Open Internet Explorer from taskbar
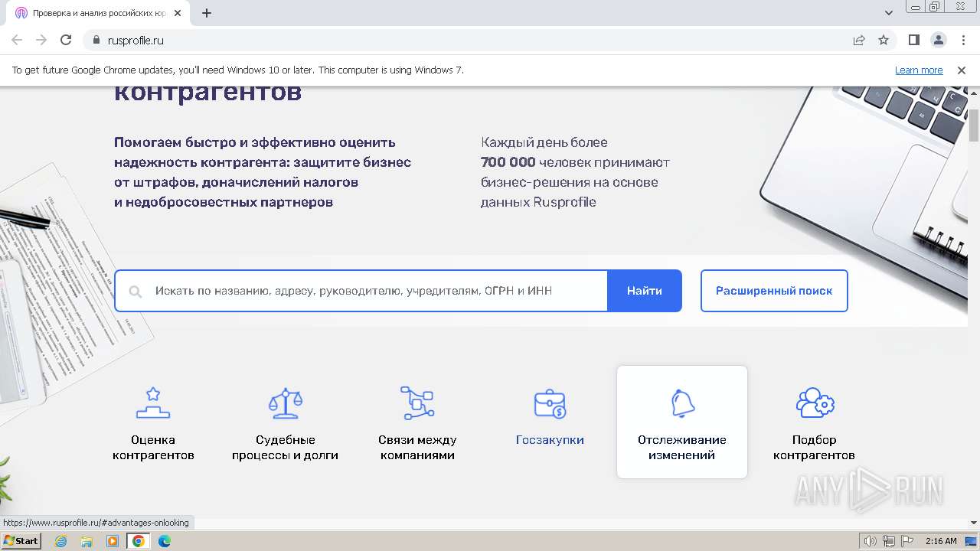 click(61, 541)
